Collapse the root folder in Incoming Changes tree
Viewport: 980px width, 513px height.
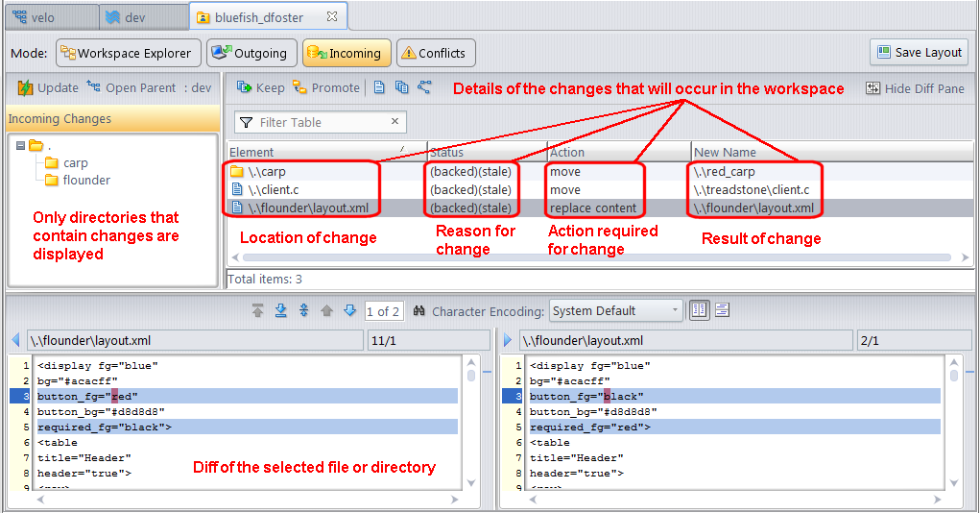pyautogui.click(x=21, y=146)
